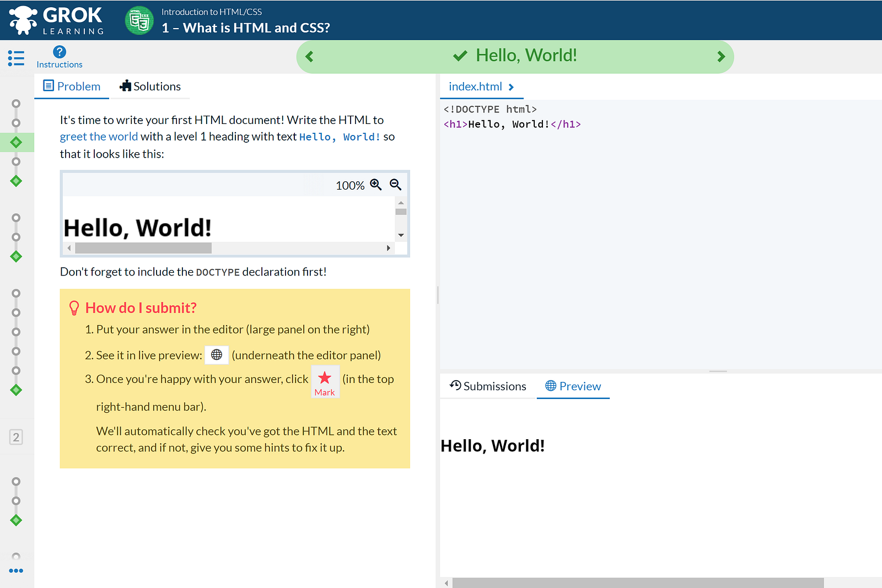Open the 'Introduction to HTML/CSS' course link
The height and width of the screenshot is (588, 882).
[x=212, y=12]
